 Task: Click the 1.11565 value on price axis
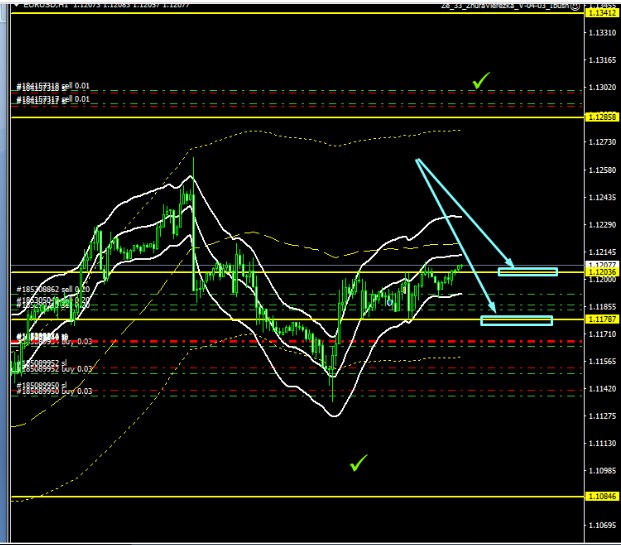tap(602, 362)
